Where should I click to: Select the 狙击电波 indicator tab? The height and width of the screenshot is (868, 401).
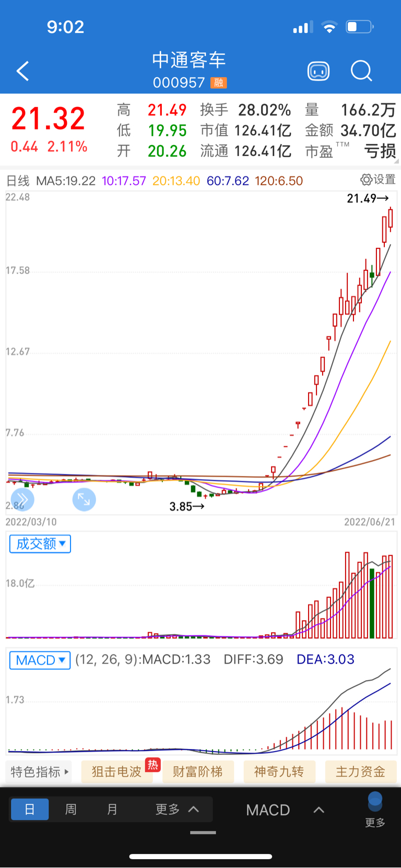point(117,772)
